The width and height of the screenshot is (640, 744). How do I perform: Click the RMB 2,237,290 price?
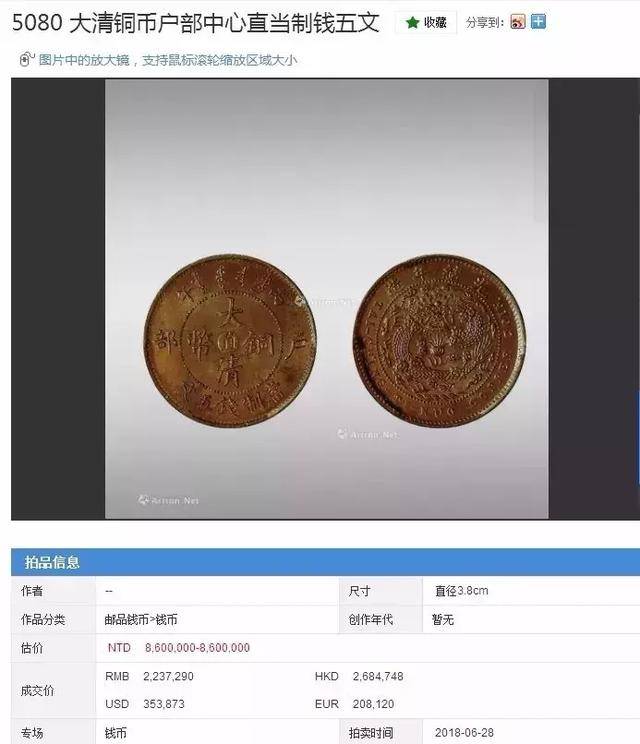coord(149,676)
